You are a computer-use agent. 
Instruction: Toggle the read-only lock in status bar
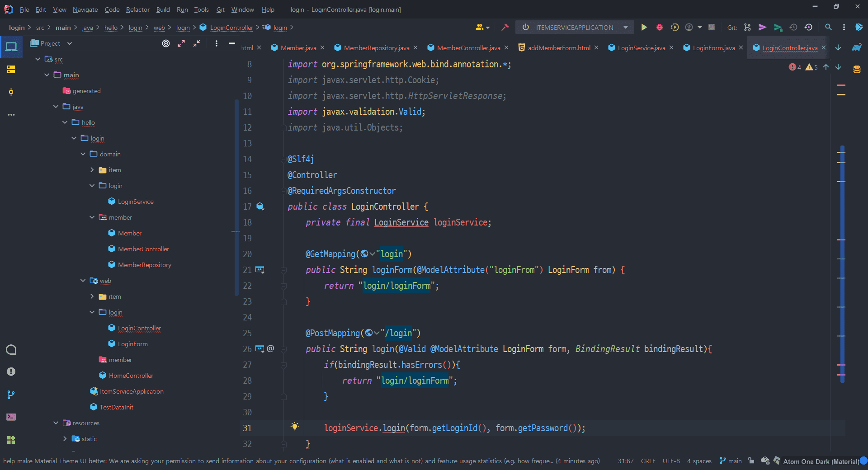[x=751, y=461]
